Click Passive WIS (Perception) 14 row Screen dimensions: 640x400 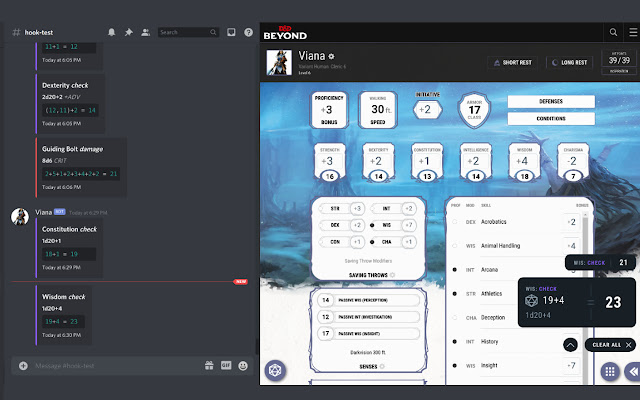[369, 300]
